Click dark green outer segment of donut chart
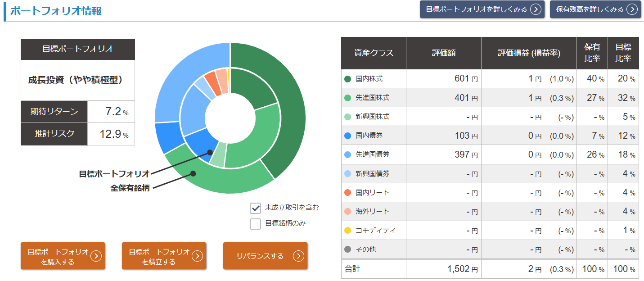The image size is (644, 281). point(288,113)
